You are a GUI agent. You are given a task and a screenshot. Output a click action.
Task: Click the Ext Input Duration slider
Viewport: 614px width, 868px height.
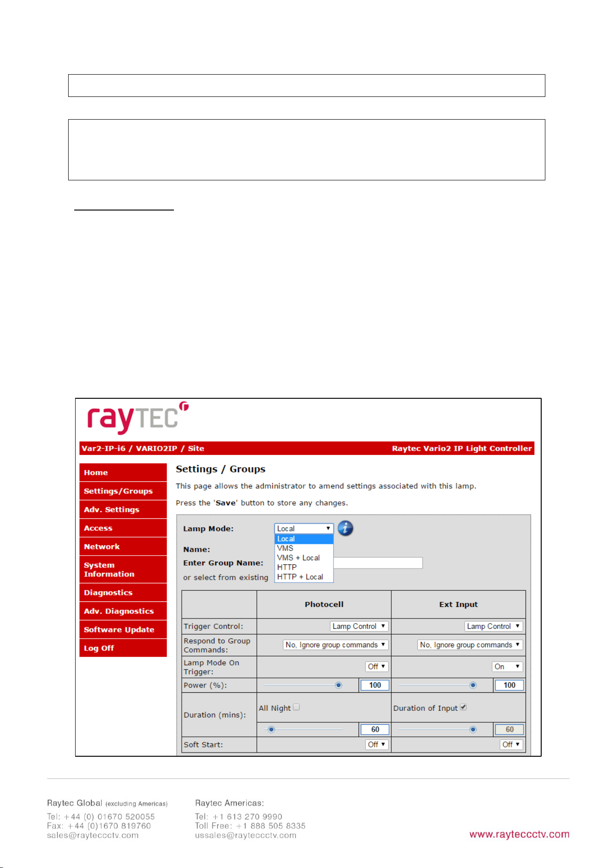438,729
